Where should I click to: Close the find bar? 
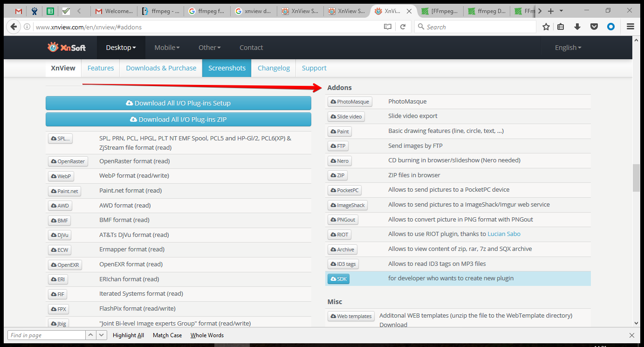[631, 335]
